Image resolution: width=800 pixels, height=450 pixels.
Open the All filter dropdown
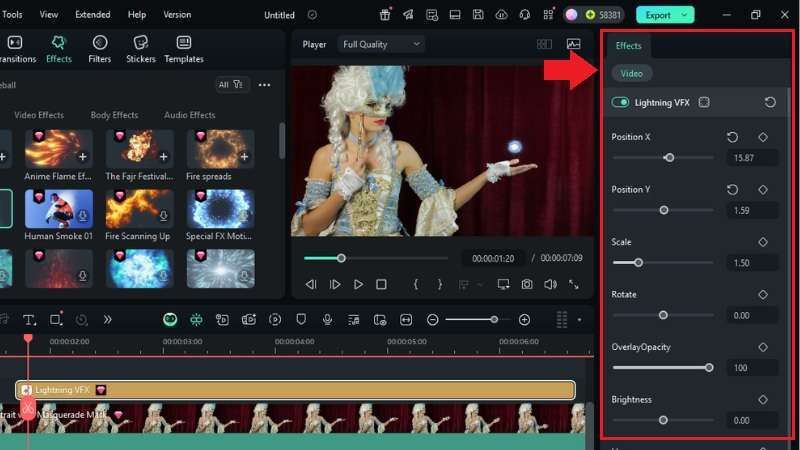point(231,84)
